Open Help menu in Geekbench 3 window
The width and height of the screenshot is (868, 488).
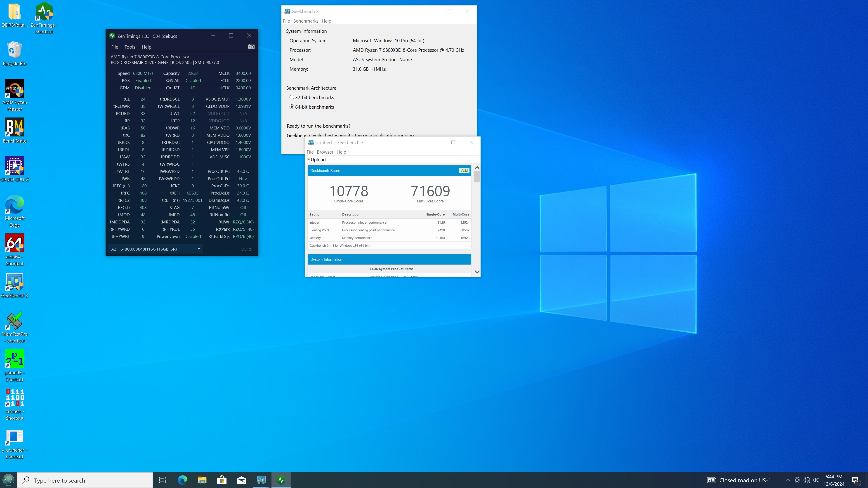(x=326, y=21)
